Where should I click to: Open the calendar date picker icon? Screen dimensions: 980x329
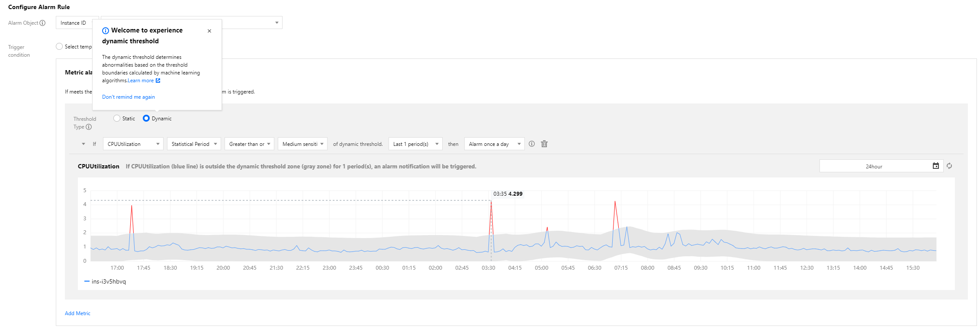[x=935, y=166]
